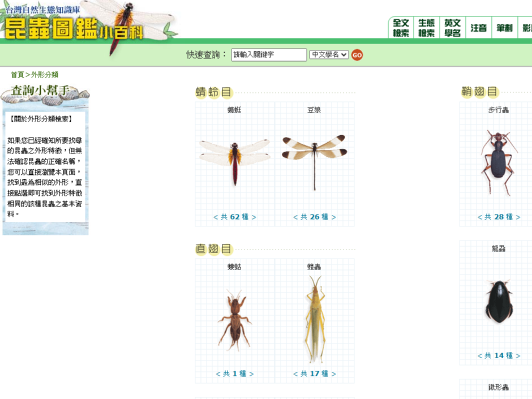Switch to the 英文學名 tab
The image size is (532, 399).
click(x=452, y=28)
